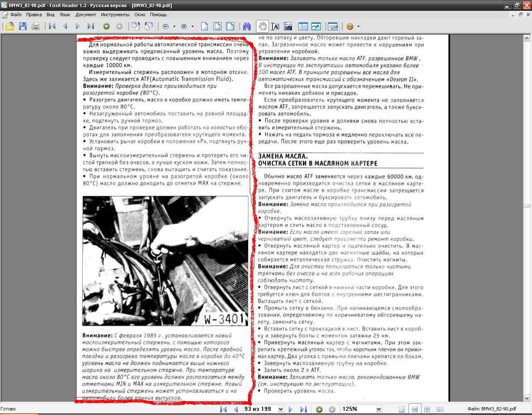Open the Язык menu
Viewport: 532px width, 415px height.
coord(65,15)
